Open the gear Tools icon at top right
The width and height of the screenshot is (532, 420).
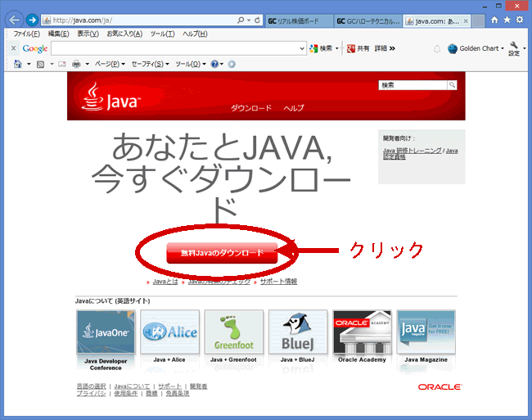pos(520,20)
